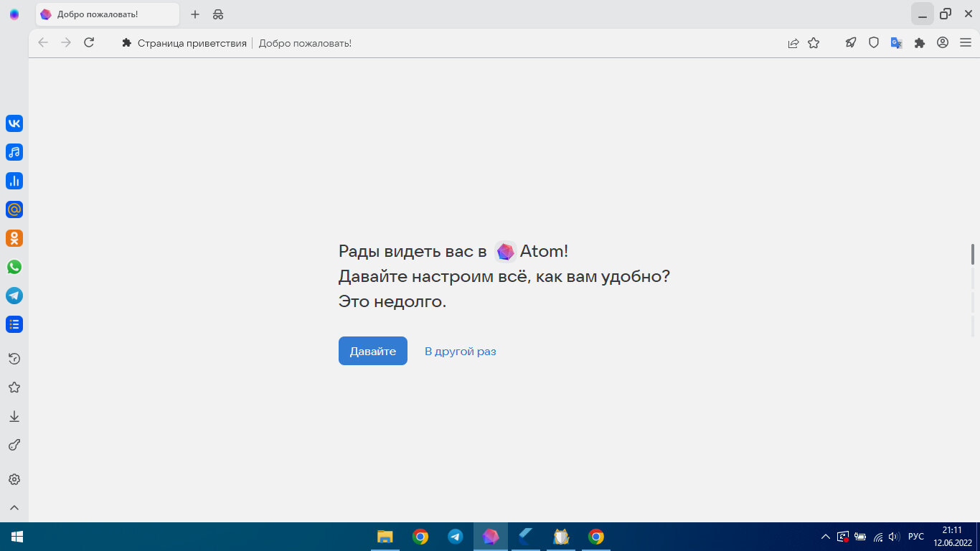Image resolution: width=980 pixels, height=551 pixels.
Task: Open browsing history in the sidebar
Action: coord(14,359)
